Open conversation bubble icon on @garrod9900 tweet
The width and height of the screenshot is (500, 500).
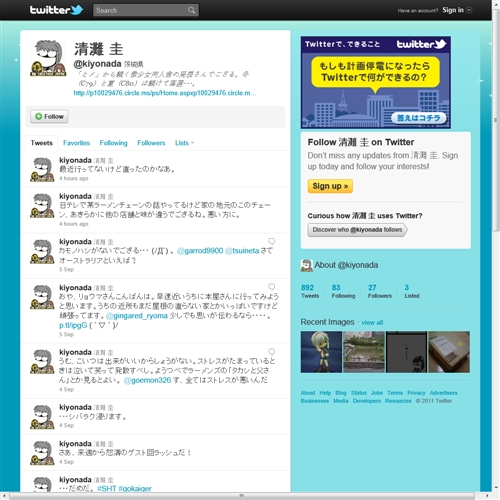(x=272, y=241)
